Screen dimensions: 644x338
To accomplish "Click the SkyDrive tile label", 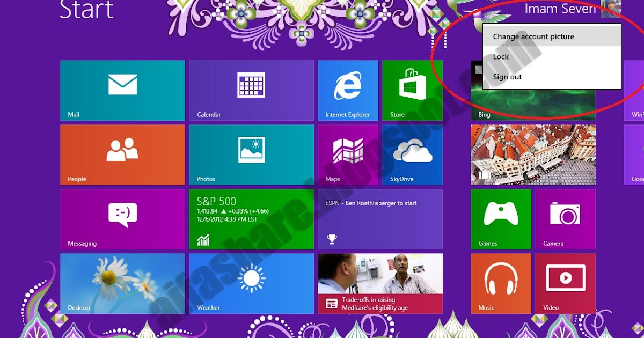I will click(401, 179).
